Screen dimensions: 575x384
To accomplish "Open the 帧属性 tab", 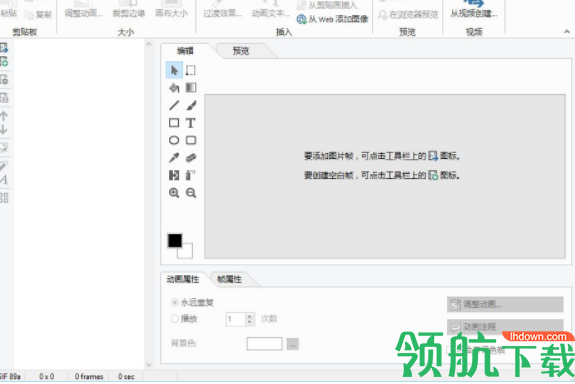I will (230, 279).
